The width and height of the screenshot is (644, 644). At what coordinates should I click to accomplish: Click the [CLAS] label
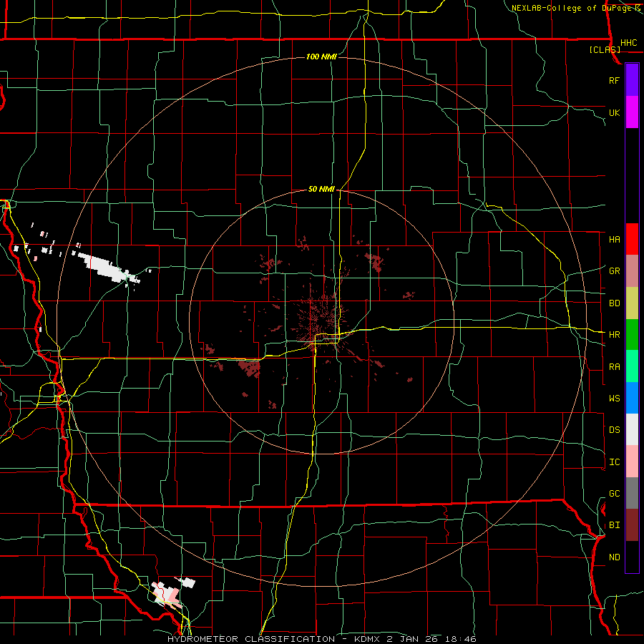click(605, 49)
